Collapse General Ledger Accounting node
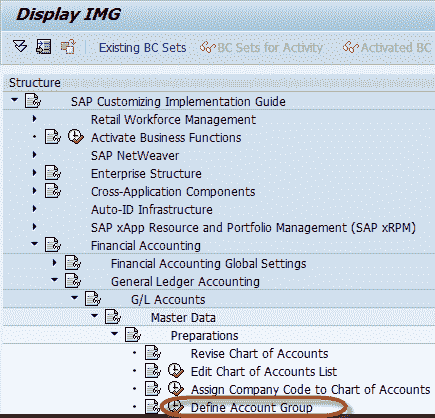 (x=54, y=280)
